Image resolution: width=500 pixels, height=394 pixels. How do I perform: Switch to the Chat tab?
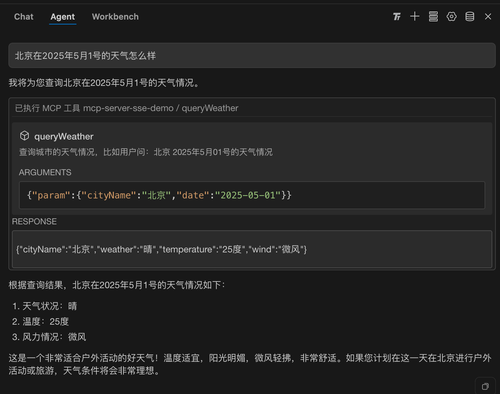(24, 17)
